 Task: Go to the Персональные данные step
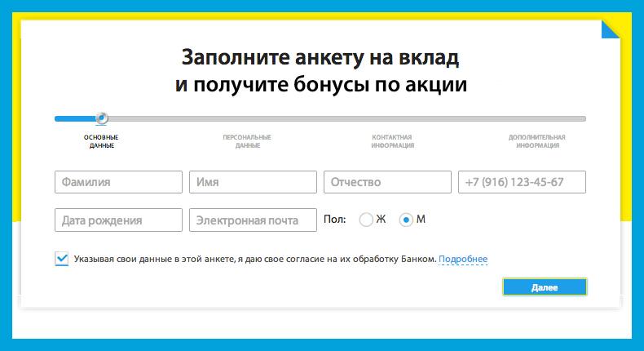[x=247, y=141]
